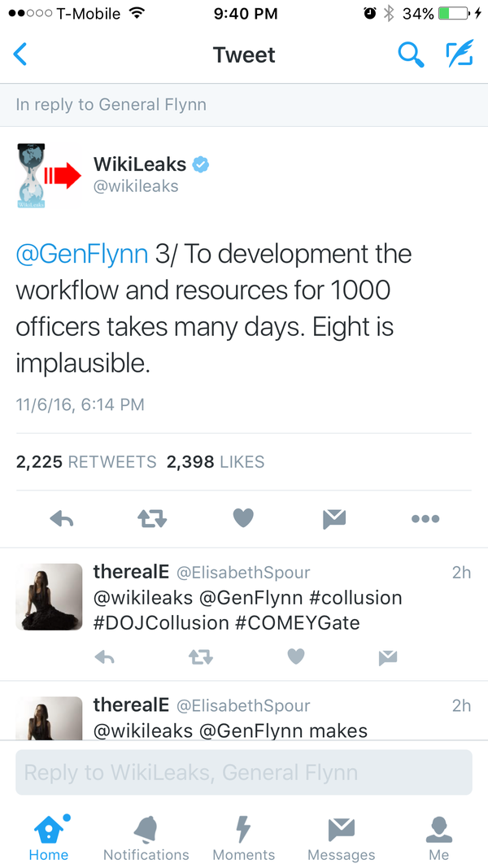Open more options for WikiLeaks tweet
Image resolution: width=488 pixels, height=868 pixels.
pos(425,518)
